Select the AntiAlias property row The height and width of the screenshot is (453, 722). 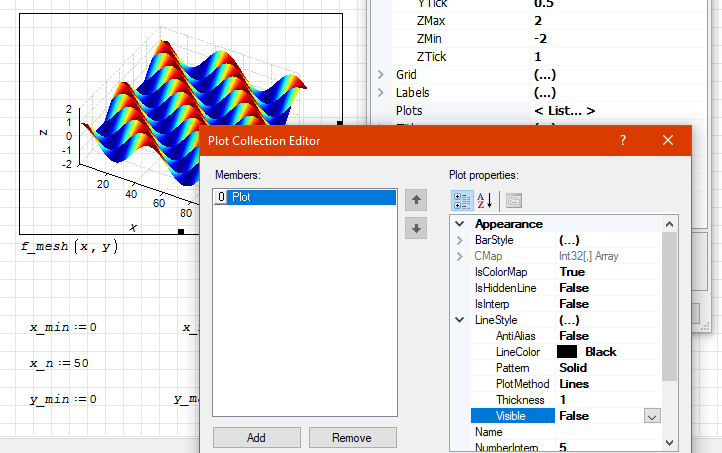tap(565, 336)
